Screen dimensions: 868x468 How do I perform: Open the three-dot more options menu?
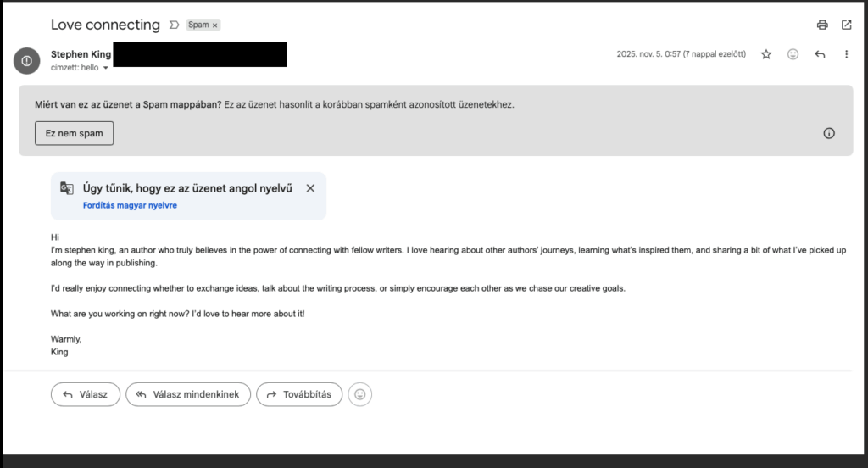click(846, 54)
